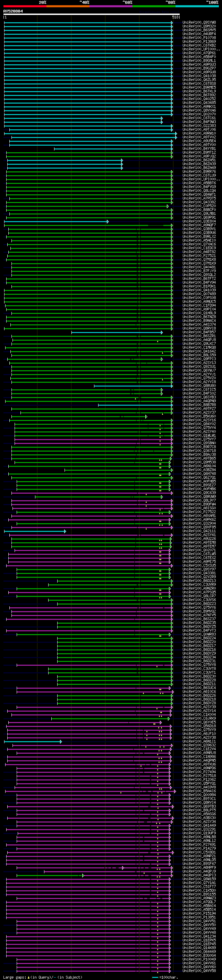Screen dimensions: 222x980
Task: Select label UniRef100_B9GML1
Action: click(199, 60)
